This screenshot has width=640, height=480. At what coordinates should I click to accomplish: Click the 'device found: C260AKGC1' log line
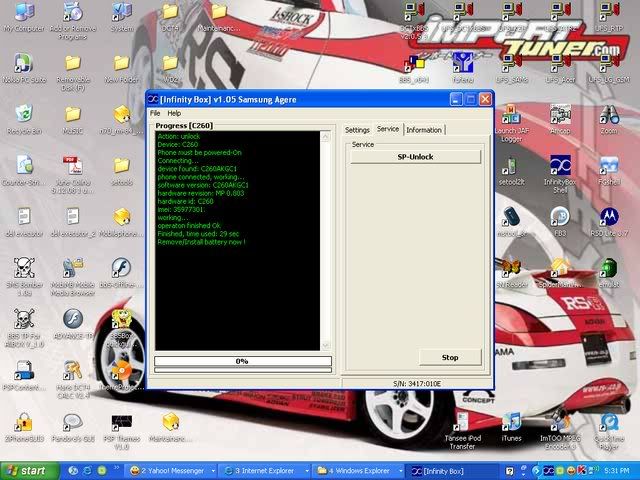point(197,169)
